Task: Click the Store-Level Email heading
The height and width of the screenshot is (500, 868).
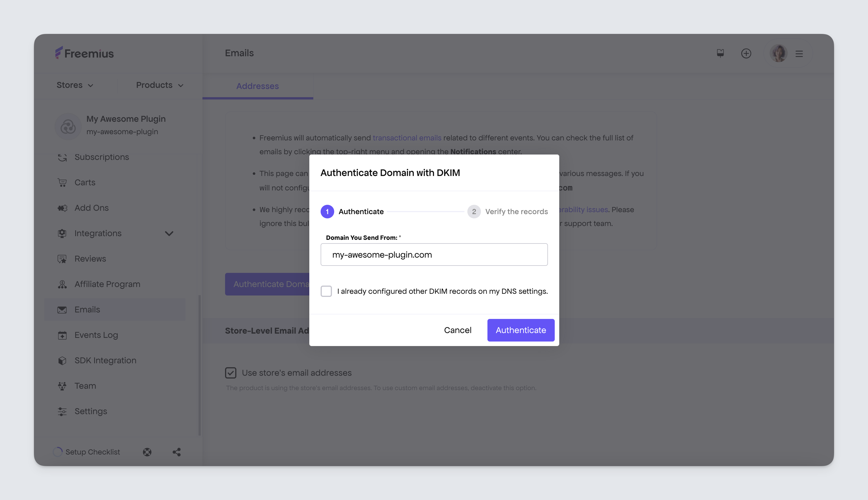Action: pos(267,331)
